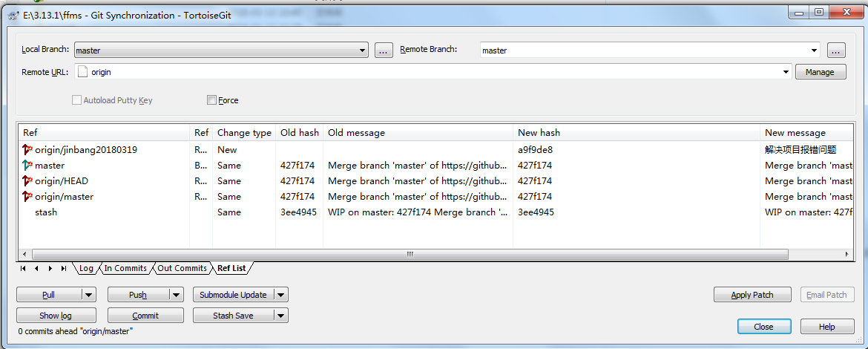Image resolution: width=868 pixels, height=349 pixels.
Task: Click the document icon in Remote URL field
Action: 82,72
